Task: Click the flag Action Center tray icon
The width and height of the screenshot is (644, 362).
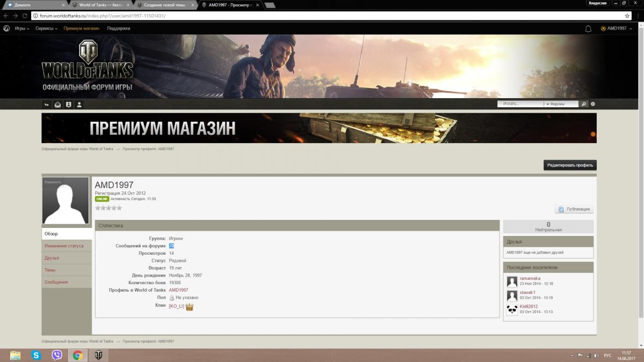Action: point(580,356)
